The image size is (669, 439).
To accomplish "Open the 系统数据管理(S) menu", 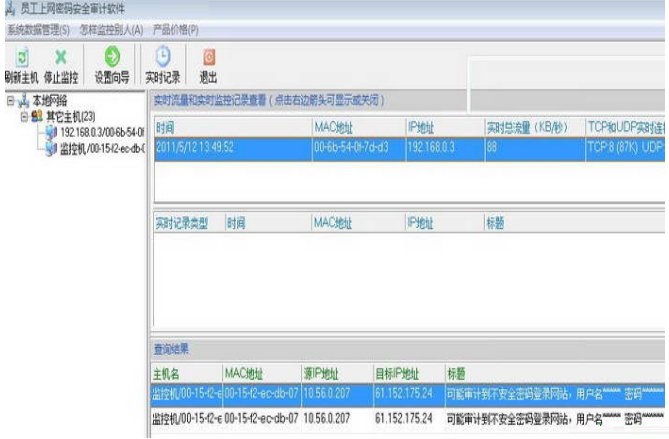I will coord(38,30).
